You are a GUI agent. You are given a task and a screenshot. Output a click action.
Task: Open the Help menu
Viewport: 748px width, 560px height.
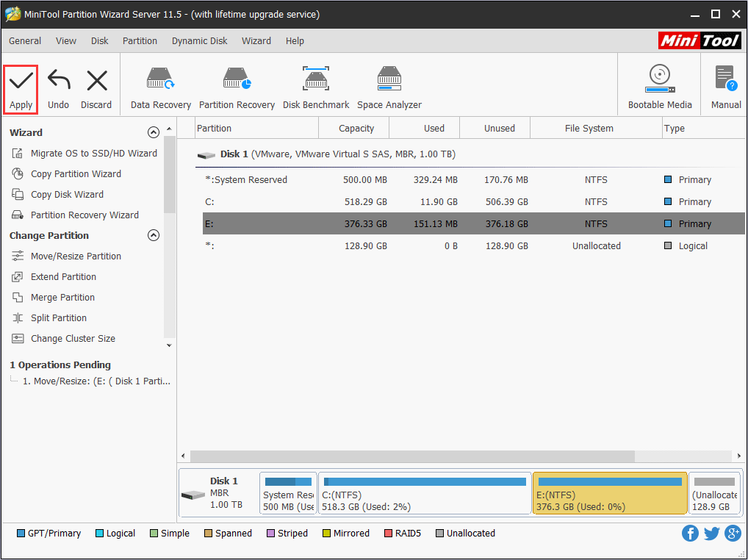[x=295, y=41]
